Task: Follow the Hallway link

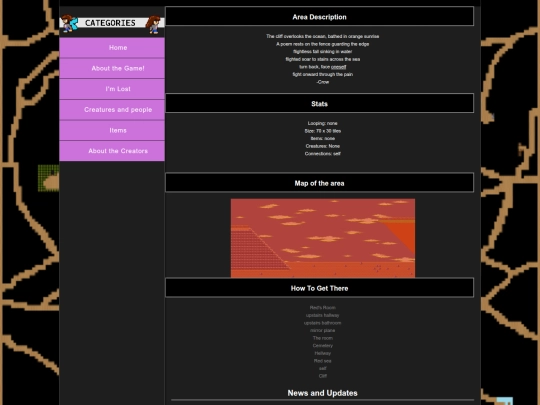Action: click(x=323, y=353)
